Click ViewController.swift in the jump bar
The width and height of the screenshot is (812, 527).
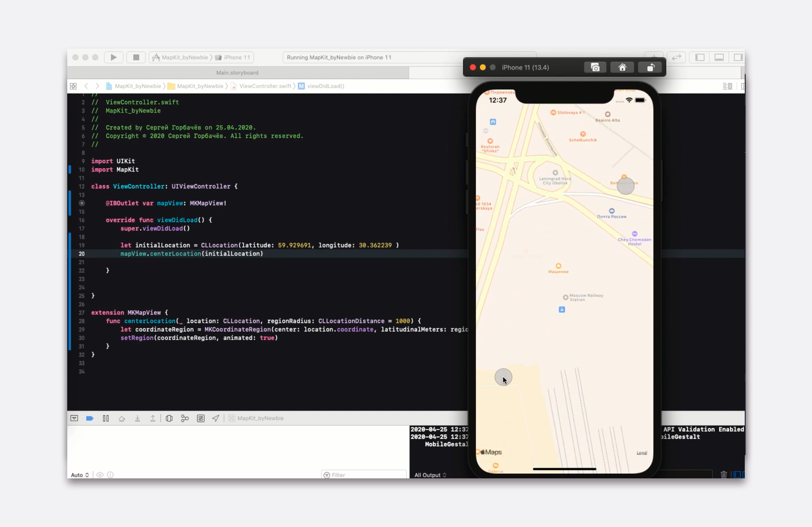coord(265,86)
